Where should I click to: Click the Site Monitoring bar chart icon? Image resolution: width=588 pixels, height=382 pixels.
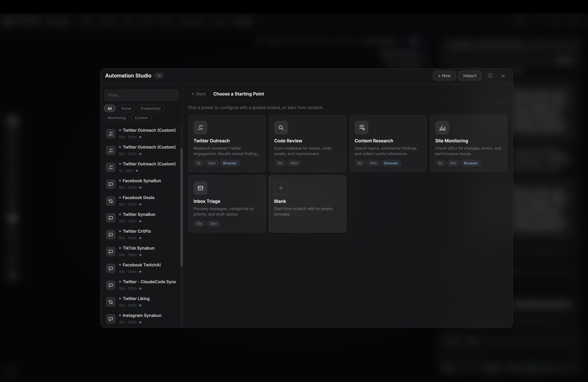[x=442, y=128]
